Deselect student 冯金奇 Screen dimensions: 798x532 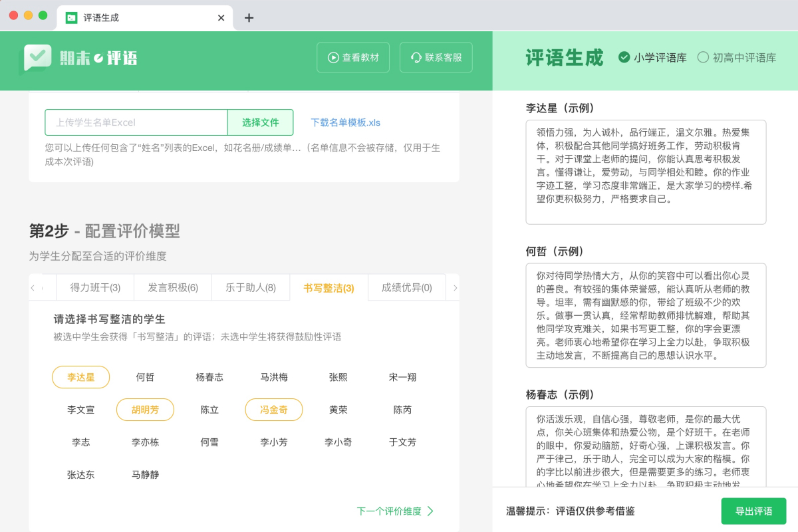pyautogui.click(x=274, y=410)
